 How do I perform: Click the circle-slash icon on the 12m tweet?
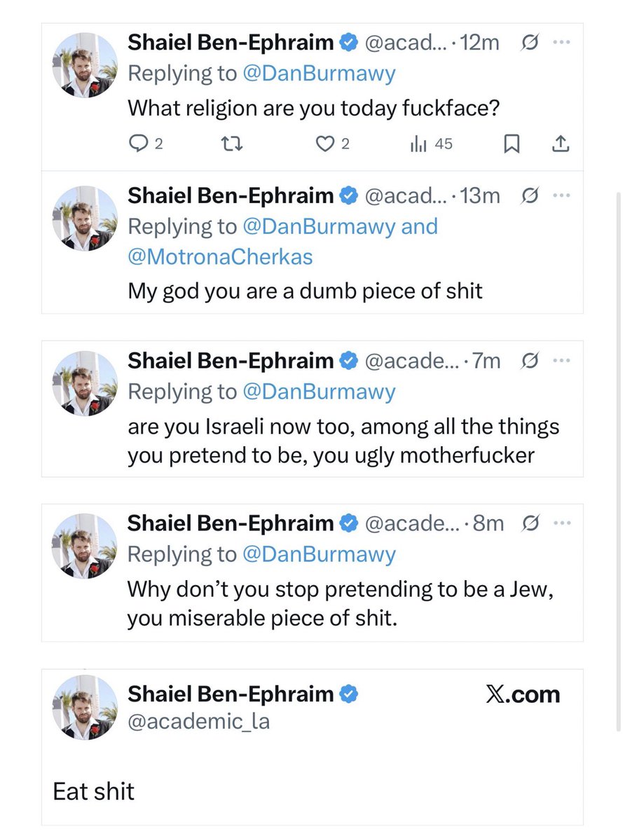click(530, 43)
